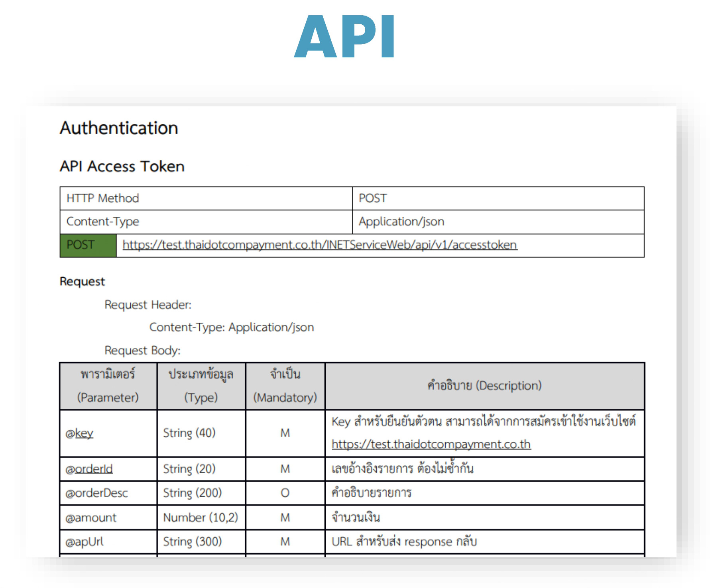Image resolution: width=710 pixels, height=588 pixels.
Task: Click the String (20) type cell
Action: [201, 469]
